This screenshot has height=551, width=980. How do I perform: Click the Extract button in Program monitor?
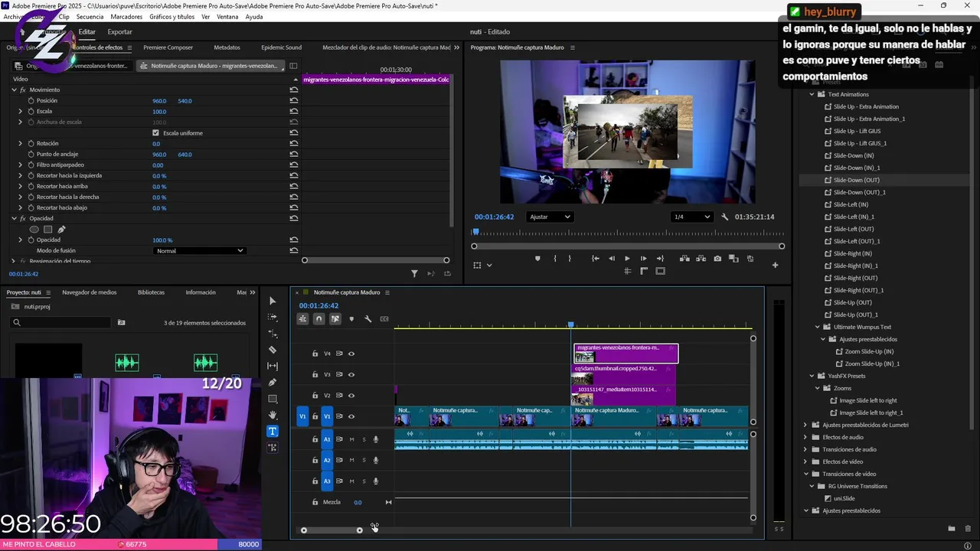700,259
